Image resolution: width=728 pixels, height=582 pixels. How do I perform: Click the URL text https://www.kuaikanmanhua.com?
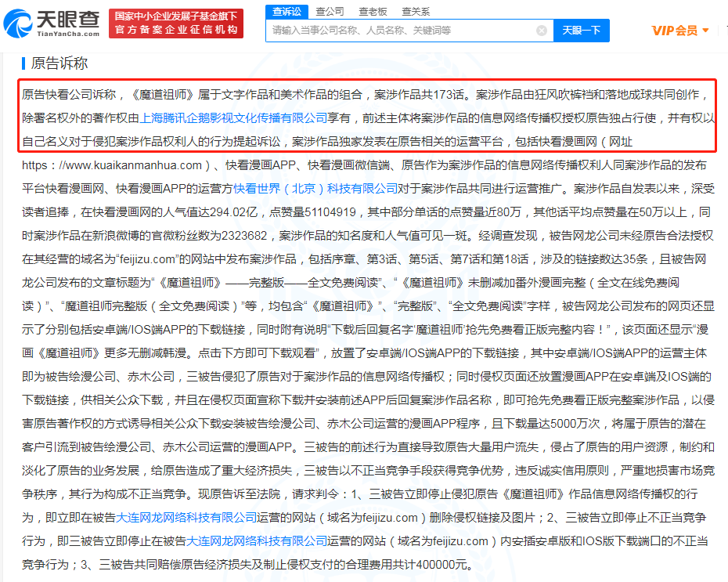point(112,165)
